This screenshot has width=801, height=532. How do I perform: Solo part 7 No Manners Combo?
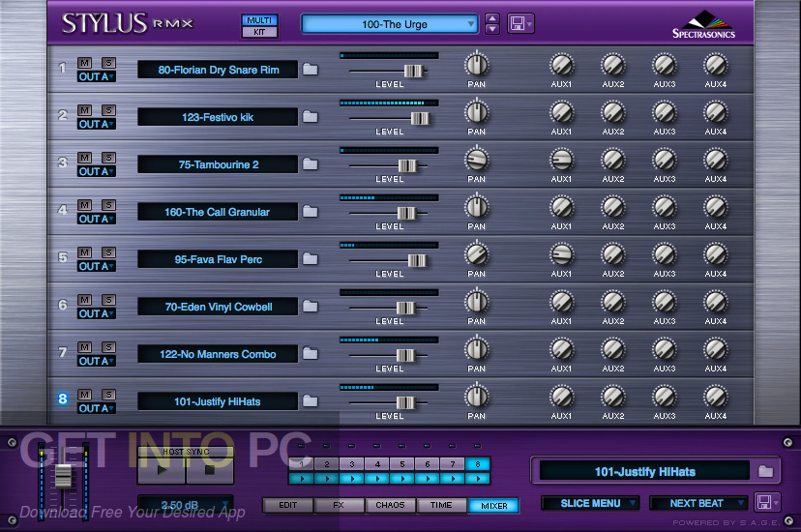point(108,347)
